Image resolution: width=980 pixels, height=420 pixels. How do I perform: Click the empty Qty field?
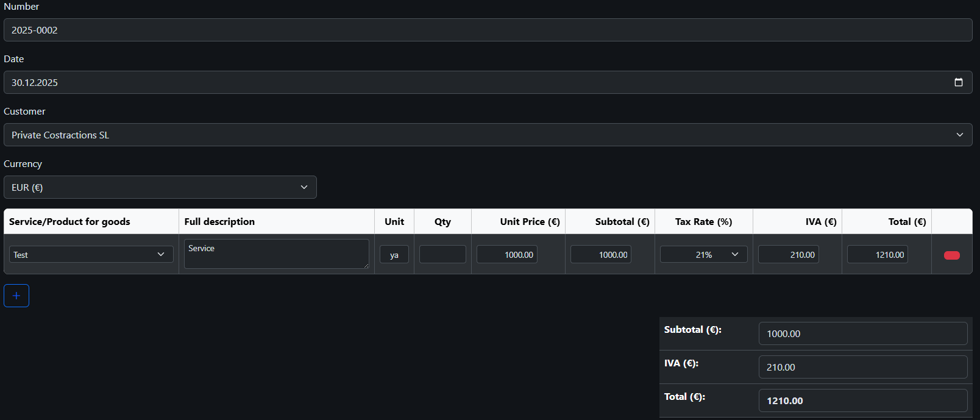point(442,255)
